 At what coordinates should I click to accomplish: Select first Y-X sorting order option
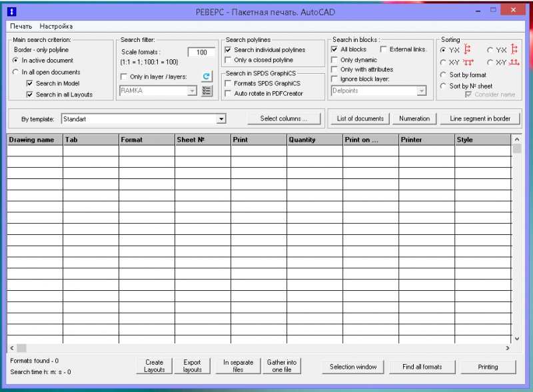point(443,50)
